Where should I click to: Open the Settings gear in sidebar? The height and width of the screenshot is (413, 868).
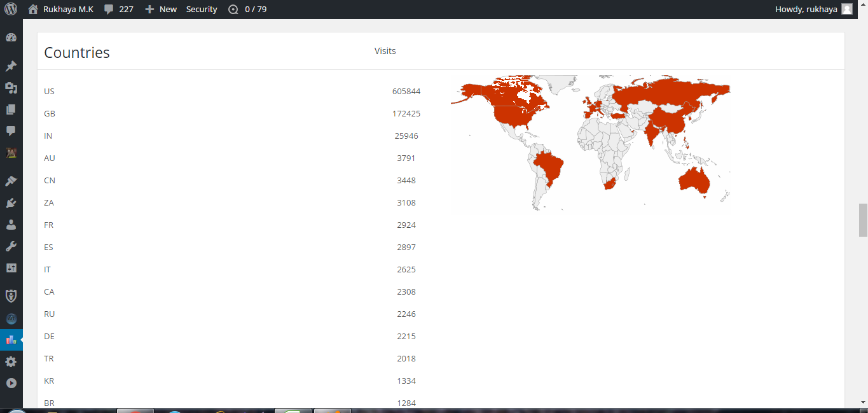coord(11,361)
